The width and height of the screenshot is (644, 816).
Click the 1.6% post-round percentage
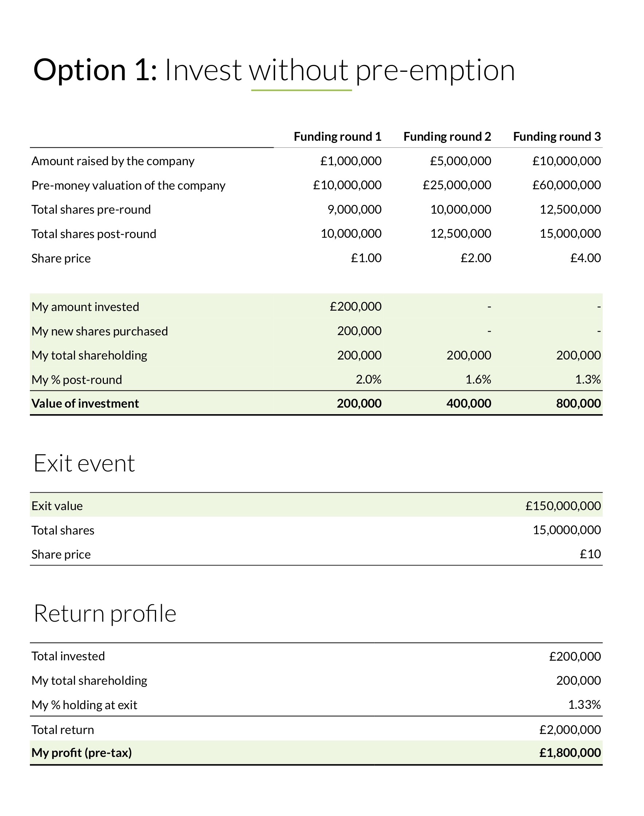coord(478,380)
